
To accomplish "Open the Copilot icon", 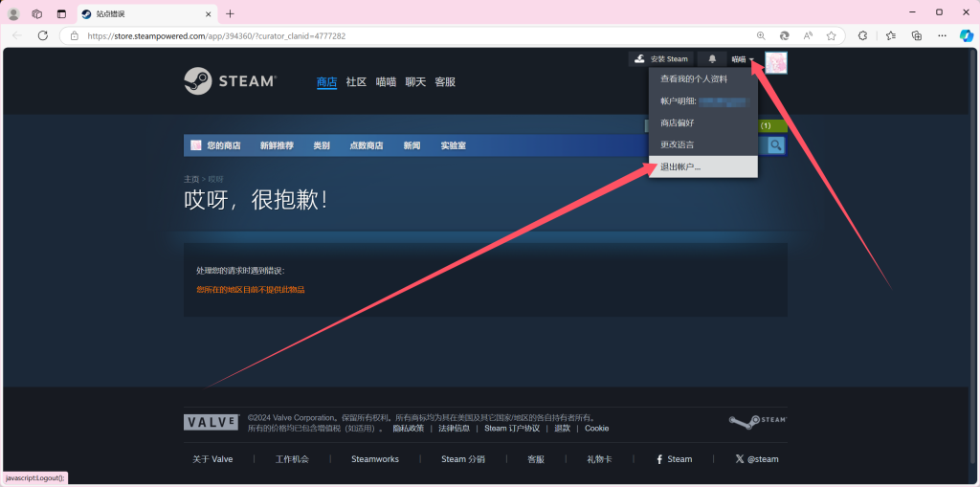I will (x=967, y=35).
